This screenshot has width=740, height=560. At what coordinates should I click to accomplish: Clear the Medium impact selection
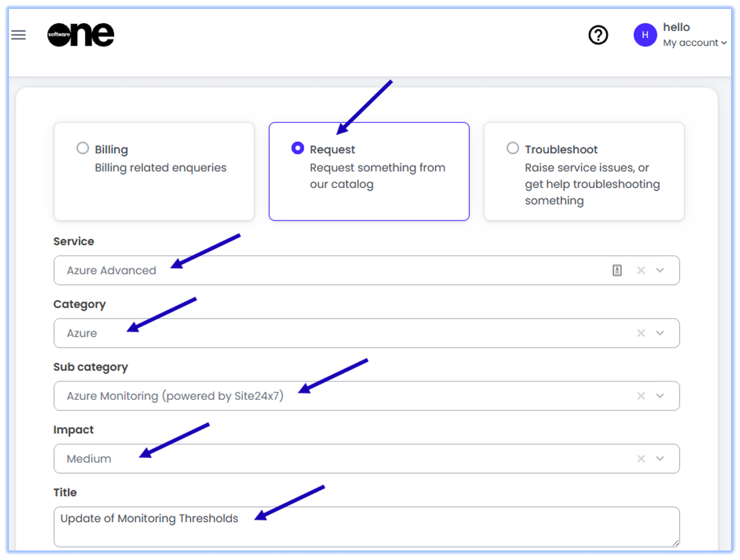tap(640, 459)
